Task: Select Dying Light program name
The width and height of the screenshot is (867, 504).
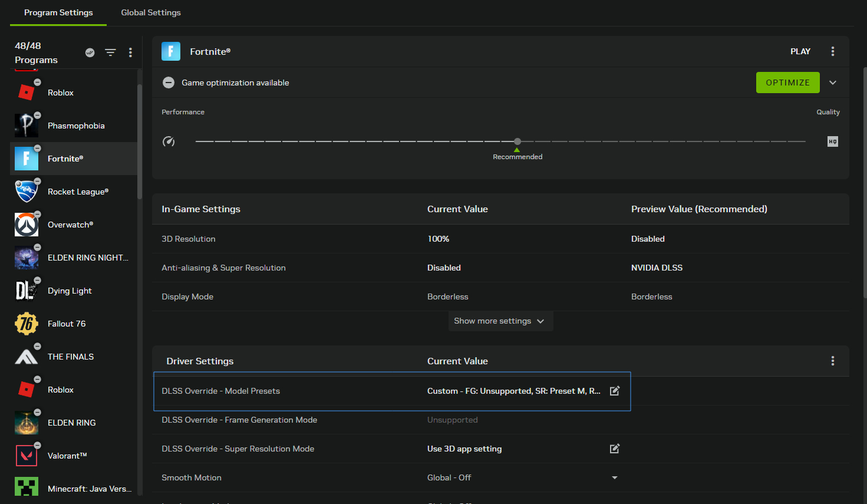Action: click(x=70, y=291)
